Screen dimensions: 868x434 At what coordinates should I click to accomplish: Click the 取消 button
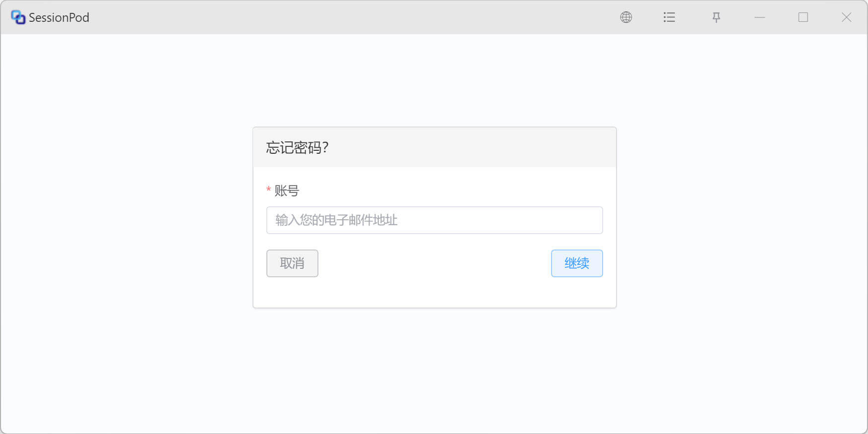tap(292, 263)
